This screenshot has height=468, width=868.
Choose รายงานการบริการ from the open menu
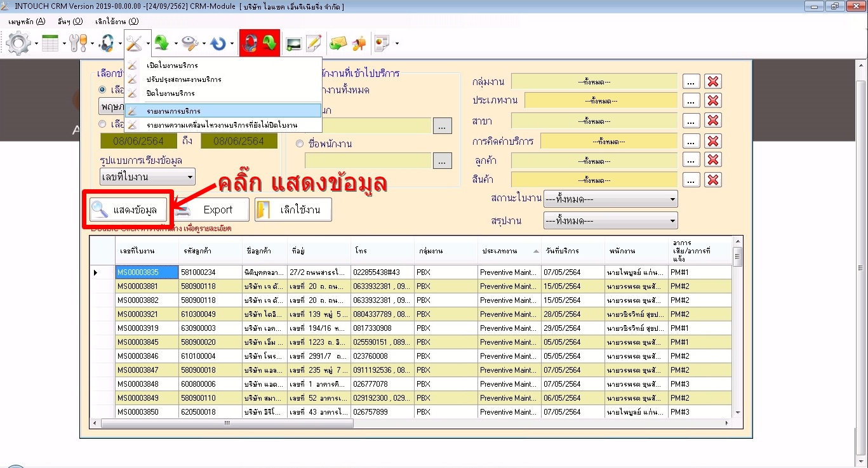(173, 111)
